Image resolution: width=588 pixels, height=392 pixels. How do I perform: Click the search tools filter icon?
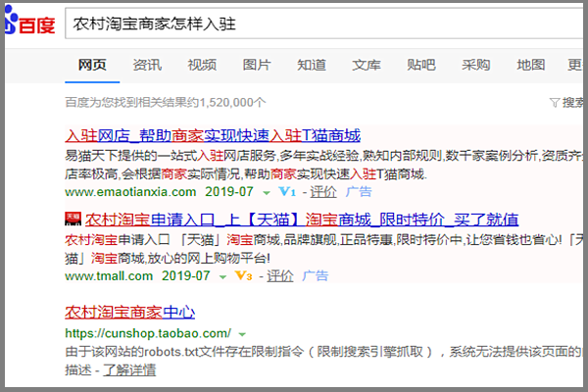(x=555, y=102)
